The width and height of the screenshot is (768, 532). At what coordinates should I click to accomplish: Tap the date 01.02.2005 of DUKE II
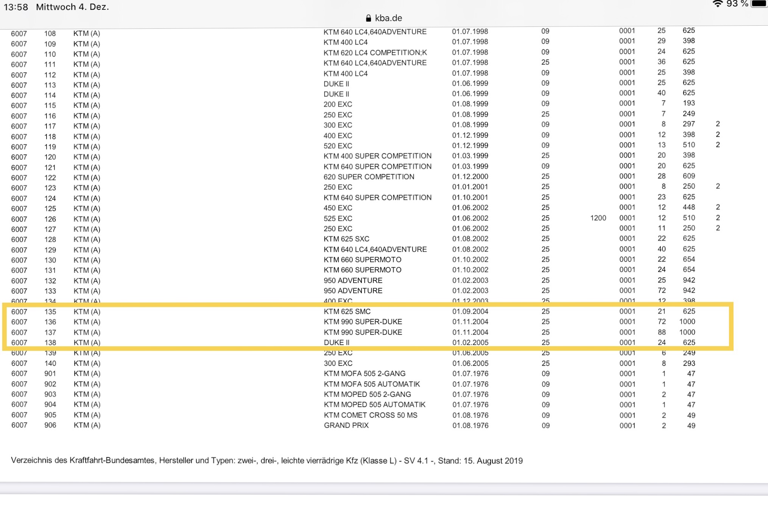(x=470, y=342)
